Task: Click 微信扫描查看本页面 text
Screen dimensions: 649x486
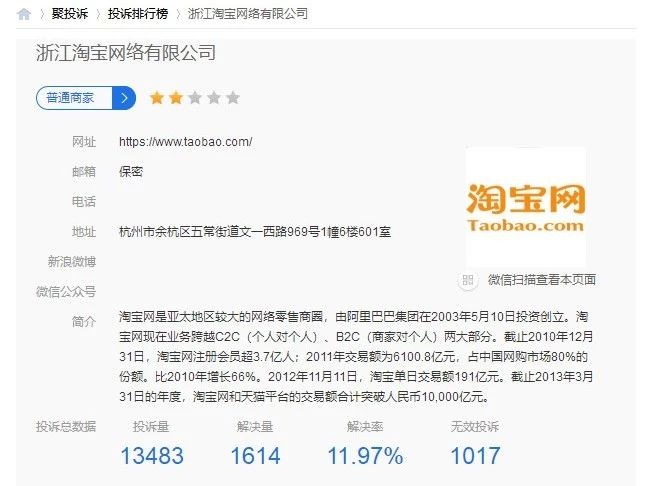Action: click(542, 280)
